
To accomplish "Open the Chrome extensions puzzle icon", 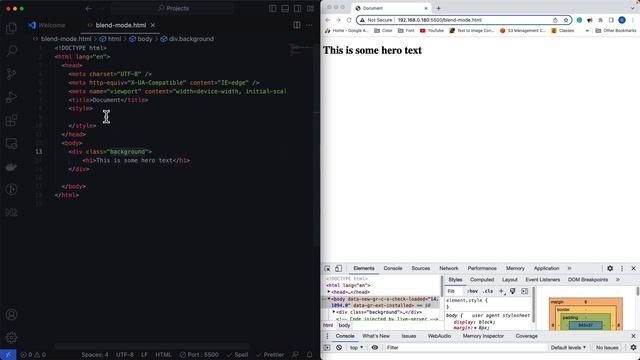I will 600,20.
